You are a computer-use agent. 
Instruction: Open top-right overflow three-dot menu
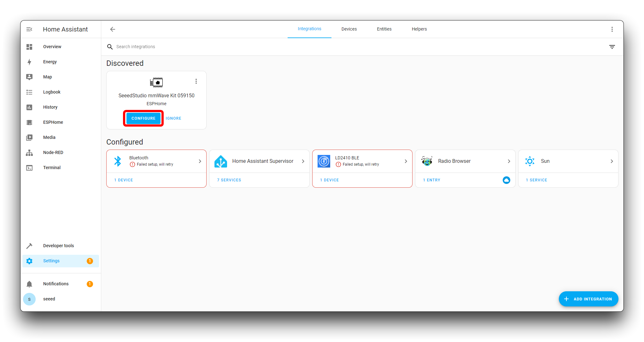coord(612,29)
